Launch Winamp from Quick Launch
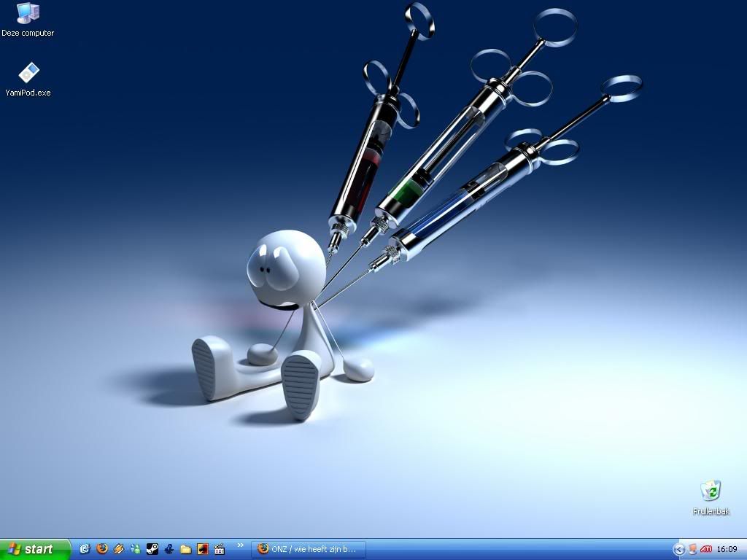Image resolution: width=747 pixels, height=560 pixels. [x=119, y=549]
